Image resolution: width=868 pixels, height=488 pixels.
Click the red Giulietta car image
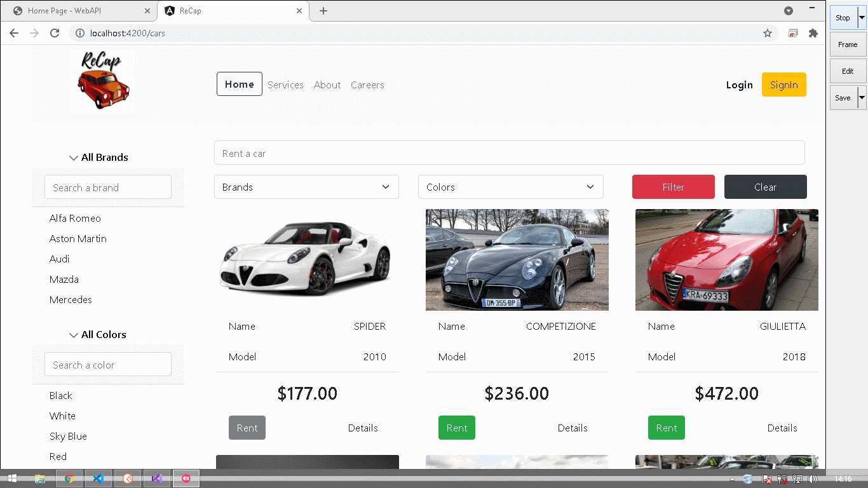(x=727, y=260)
